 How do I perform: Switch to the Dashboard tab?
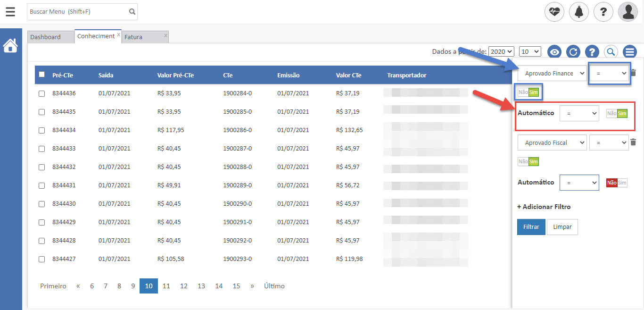pyautogui.click(x=46, y=37)
